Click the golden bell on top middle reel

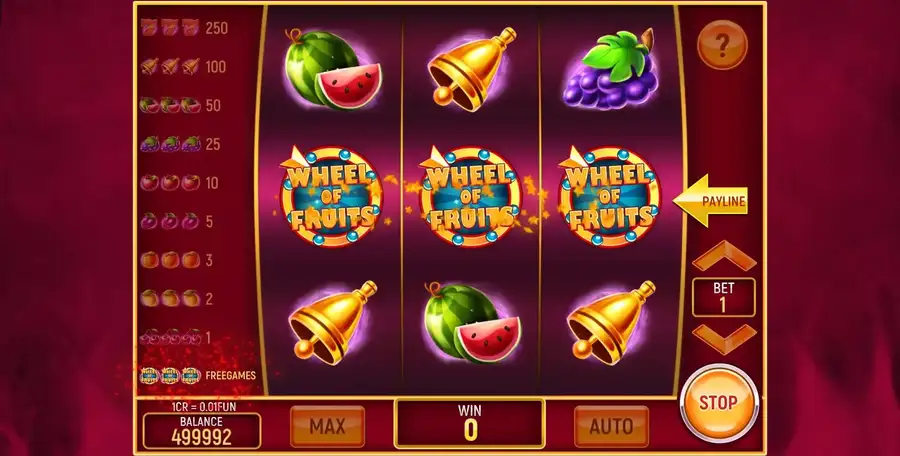(472, 69)
